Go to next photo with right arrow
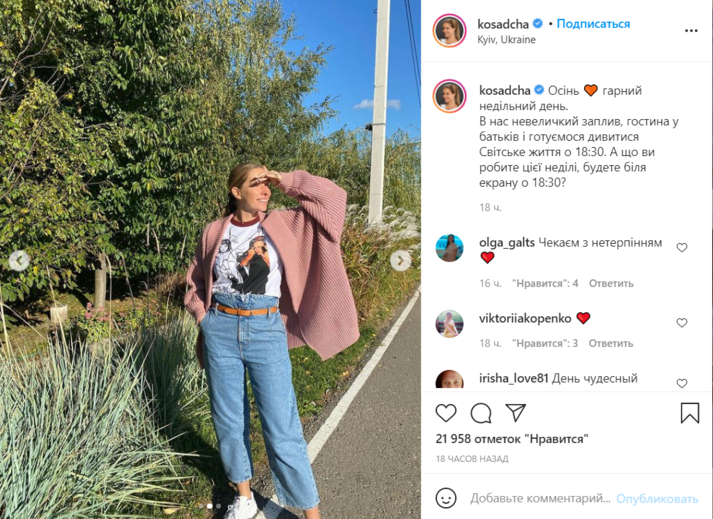The width and height of the screenshot is (713, 519). tap(401, 261)
